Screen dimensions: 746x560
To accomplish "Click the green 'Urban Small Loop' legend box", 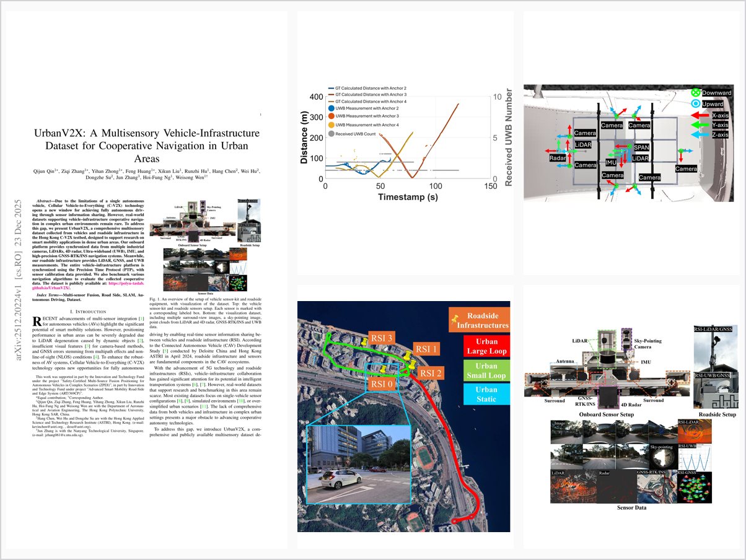I will point(486,372).
